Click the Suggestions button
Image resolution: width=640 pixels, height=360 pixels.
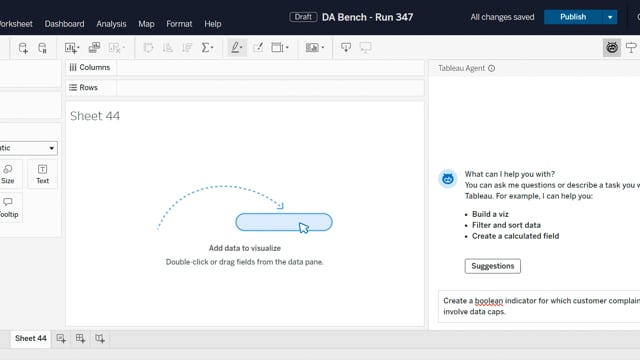(493, 266)
